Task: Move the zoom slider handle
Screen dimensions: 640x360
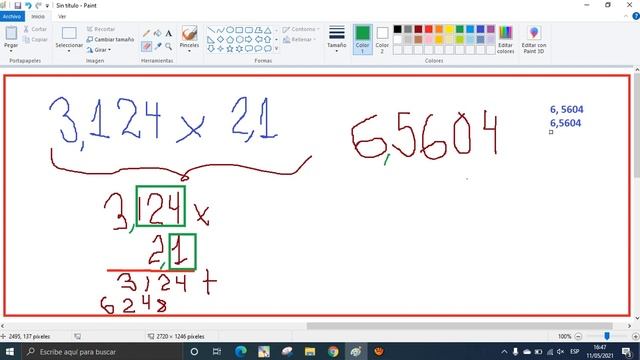Action: 607,336
